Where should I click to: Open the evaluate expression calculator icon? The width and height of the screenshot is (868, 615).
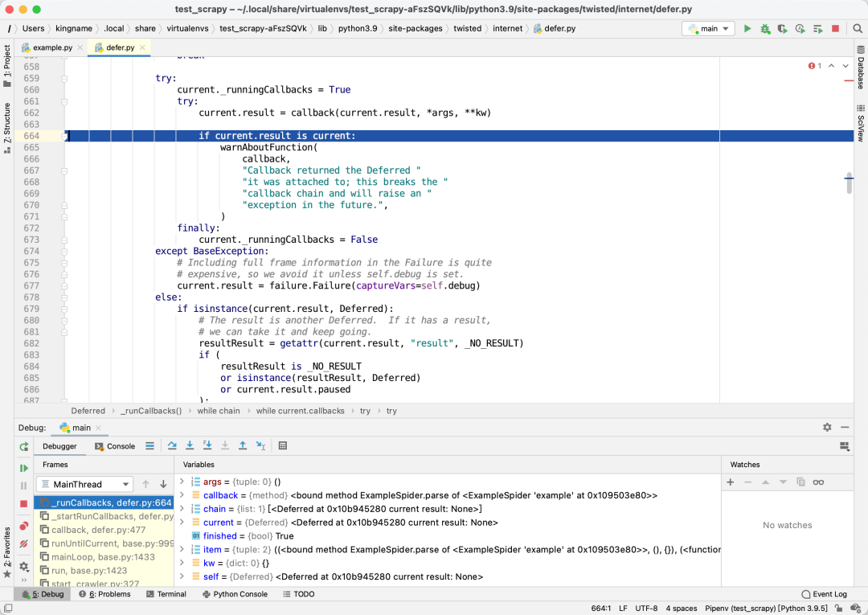(x=283, y=445)
